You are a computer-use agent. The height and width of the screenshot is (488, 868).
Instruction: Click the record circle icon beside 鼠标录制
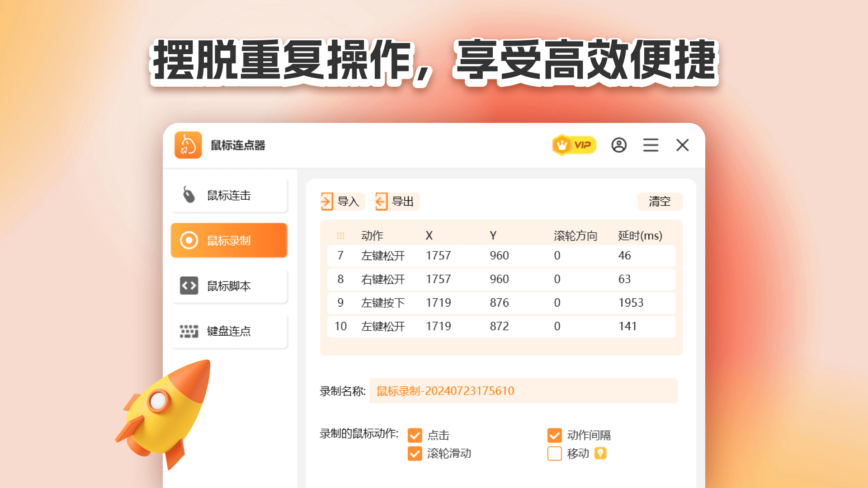189,240
